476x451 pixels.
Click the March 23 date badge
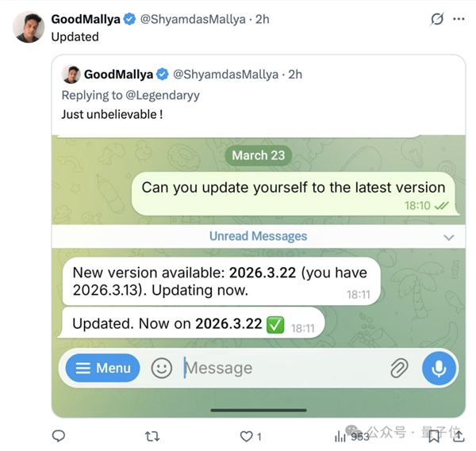pos(258,155)
